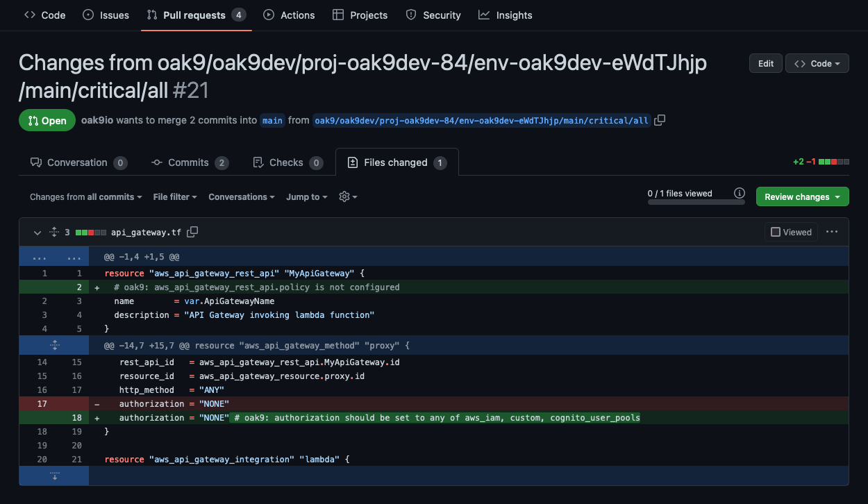Switch to the Checks tab
The image size is (868, 504).
pyautogui.click(x=287, y=162)
